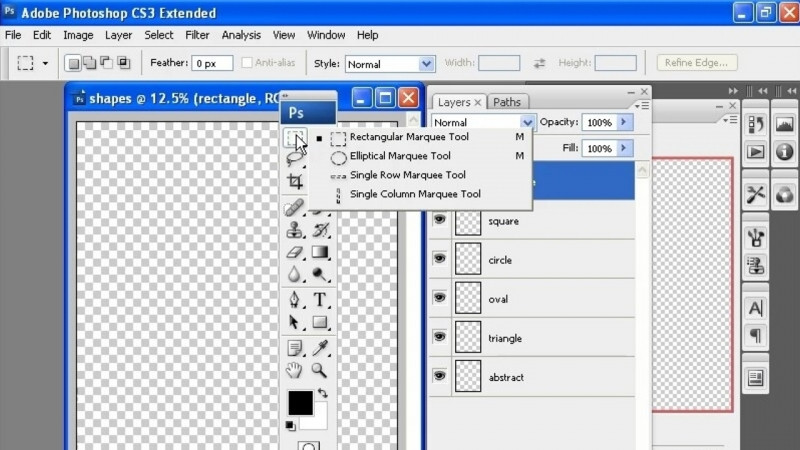This screenshot has height=450, width=800.
Task: Select the Gradient tool
Action: (320, 252)
